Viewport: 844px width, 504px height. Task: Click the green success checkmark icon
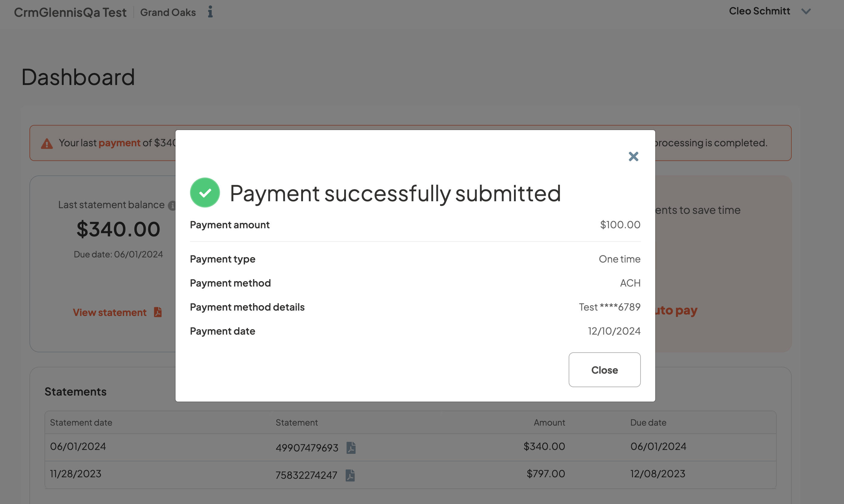(x=205, y=193)
